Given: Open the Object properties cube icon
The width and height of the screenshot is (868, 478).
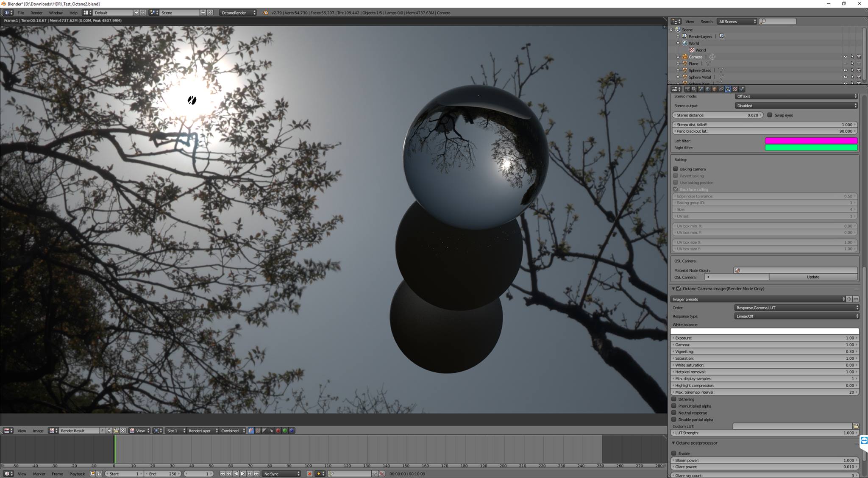Looking at the screenshot, I should click(714, 89).
